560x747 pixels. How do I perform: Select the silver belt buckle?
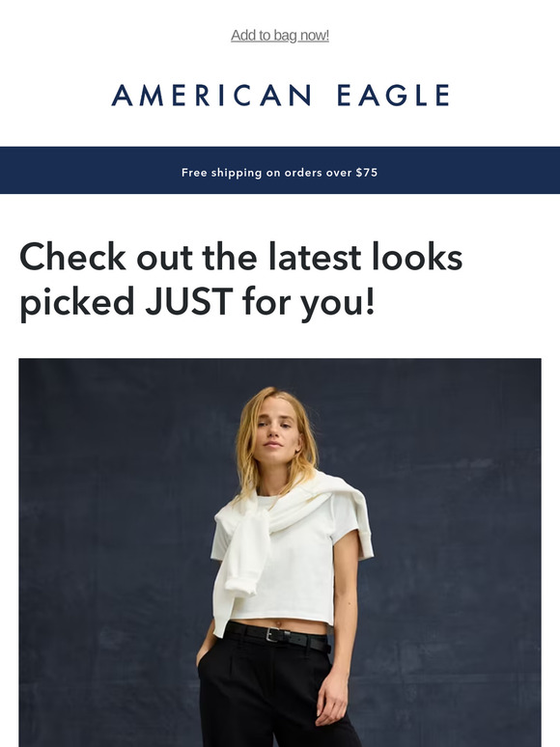[272, 634]
